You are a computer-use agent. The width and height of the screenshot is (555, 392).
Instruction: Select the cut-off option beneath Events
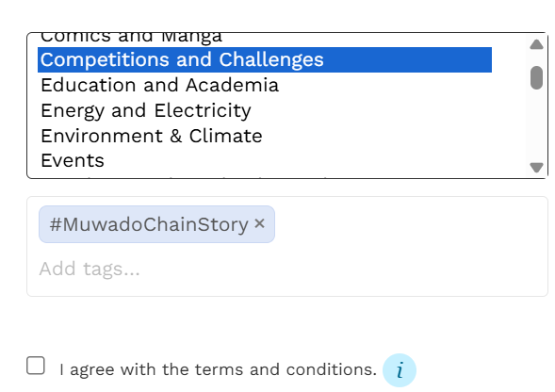tap(265, 176)
